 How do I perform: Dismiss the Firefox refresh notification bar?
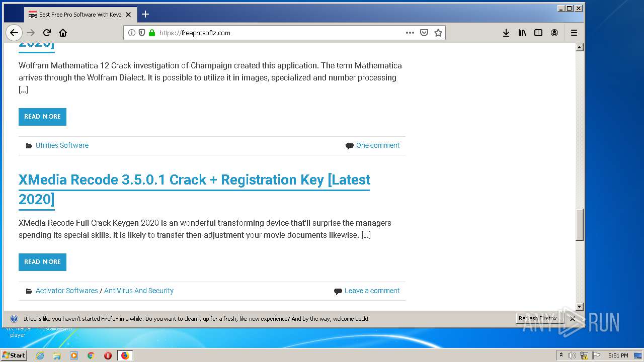coord(573,319)
